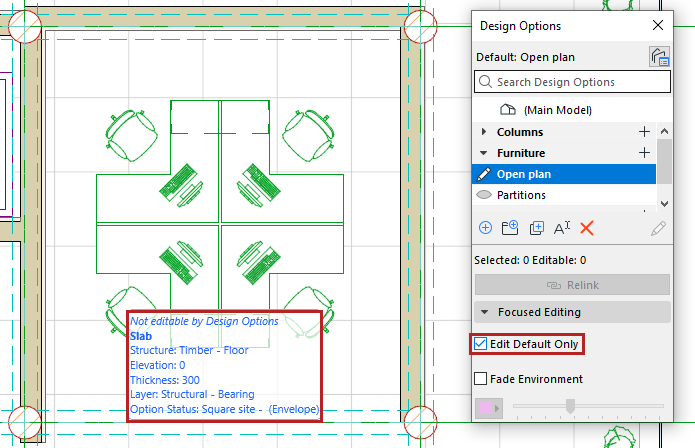Click the top-left column circle marker
The image size is (695, 448).
[x=25, y=26]
